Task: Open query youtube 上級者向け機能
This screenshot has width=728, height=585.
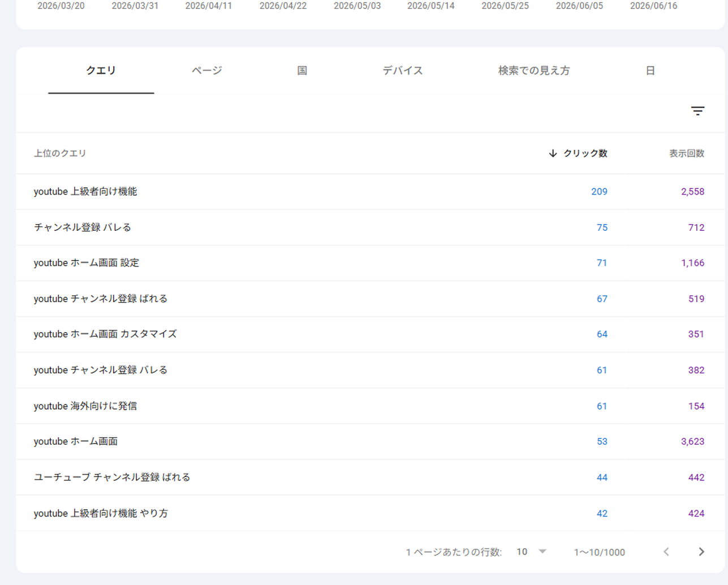Action: [85, 192]
